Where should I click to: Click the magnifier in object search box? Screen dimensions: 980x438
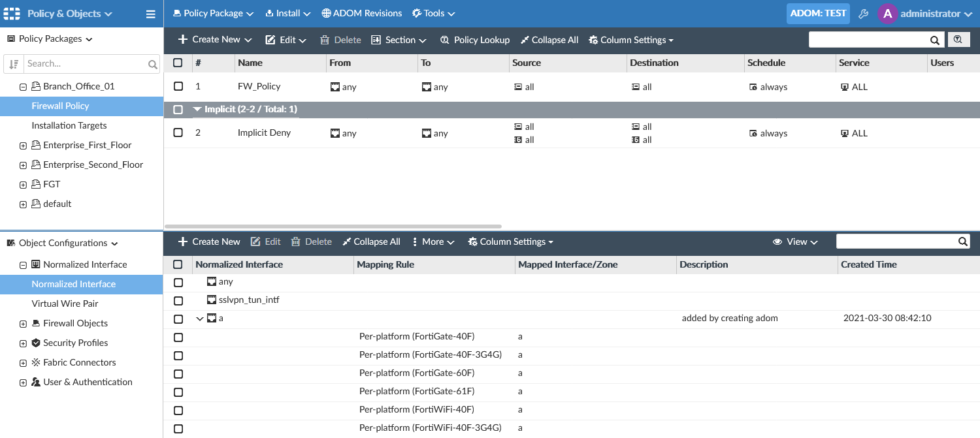click(x=963, y=242)
